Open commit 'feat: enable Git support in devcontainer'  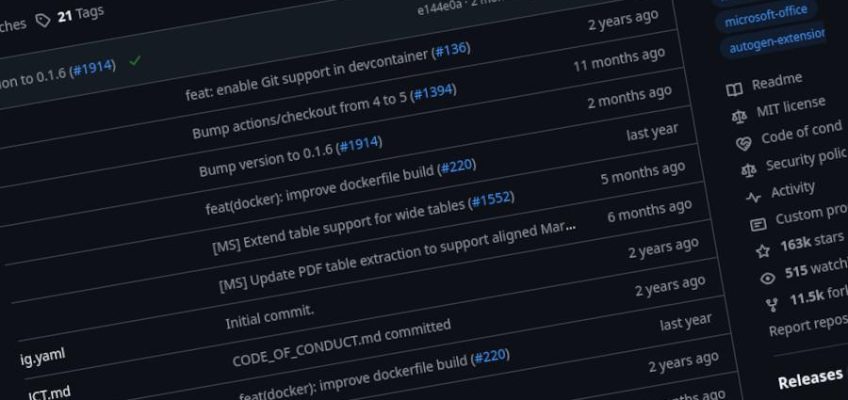pos(308,75)
